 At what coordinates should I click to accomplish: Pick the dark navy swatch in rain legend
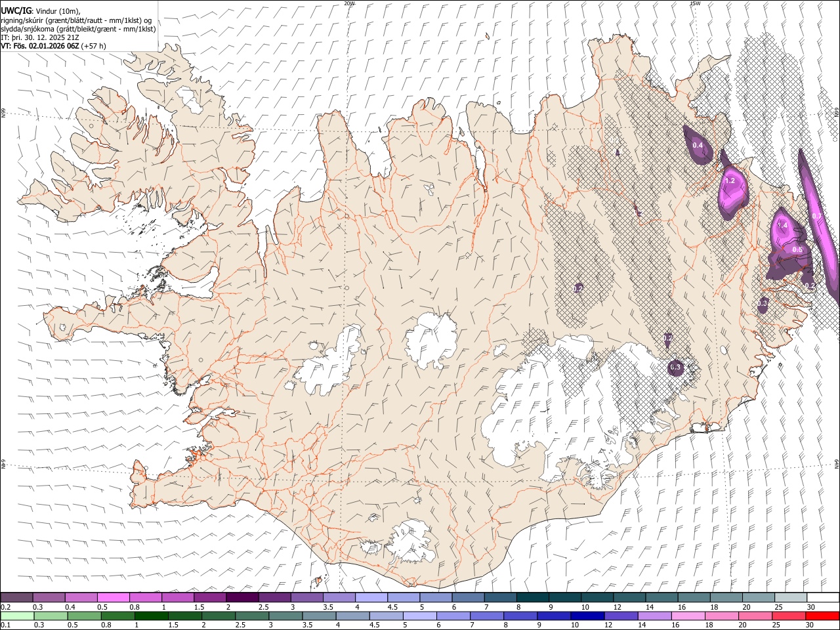587,616
